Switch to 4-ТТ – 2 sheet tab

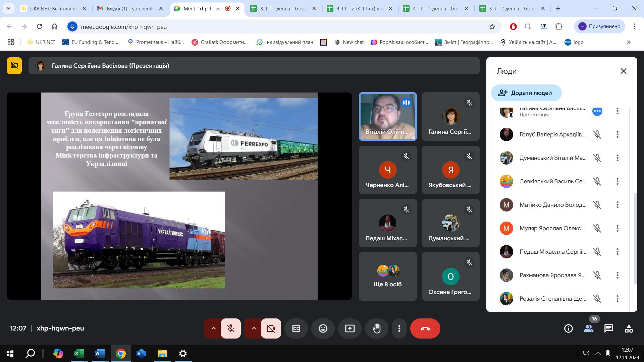(x=360, y=8)
